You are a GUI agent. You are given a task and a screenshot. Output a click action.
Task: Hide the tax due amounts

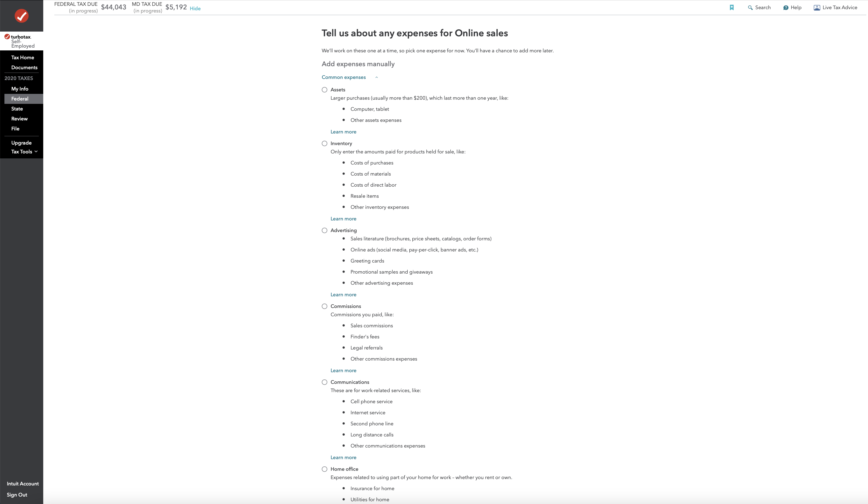[195, 9]
